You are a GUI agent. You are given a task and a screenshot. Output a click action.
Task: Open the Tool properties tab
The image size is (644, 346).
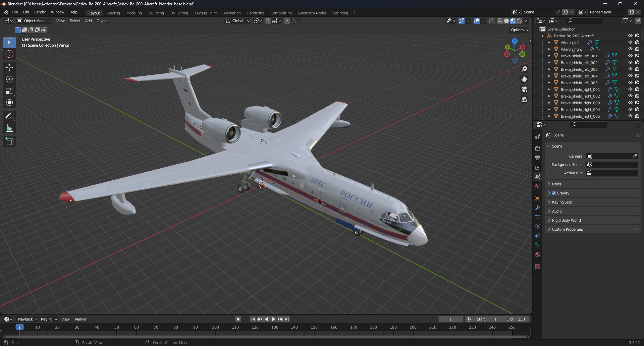[538, 136]
